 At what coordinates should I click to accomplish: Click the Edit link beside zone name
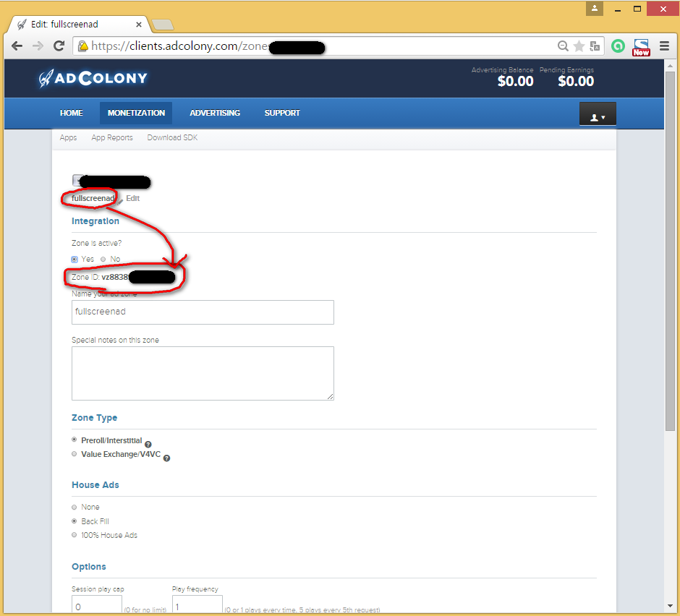click(132, 199)
